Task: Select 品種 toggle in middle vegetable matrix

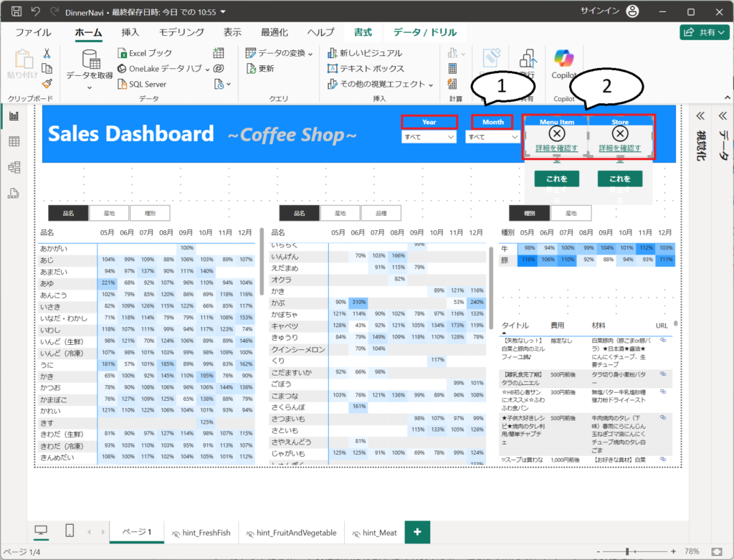Action: [381, 213]
